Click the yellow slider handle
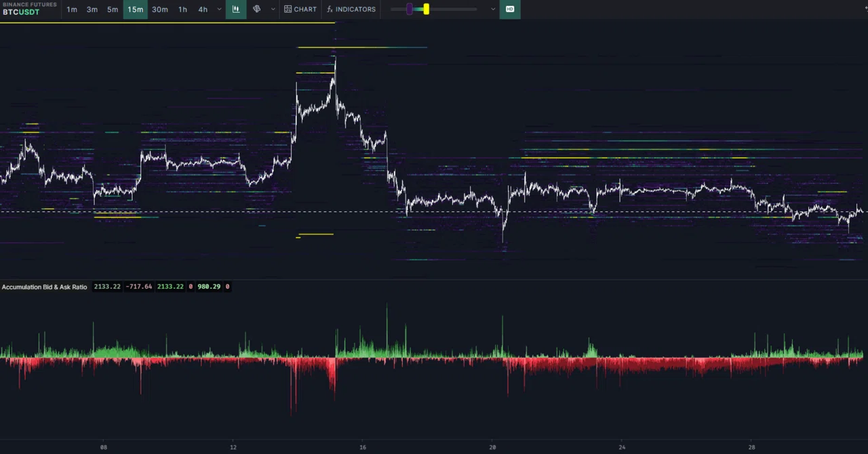 pyautogui.click(x=426, y=9)
